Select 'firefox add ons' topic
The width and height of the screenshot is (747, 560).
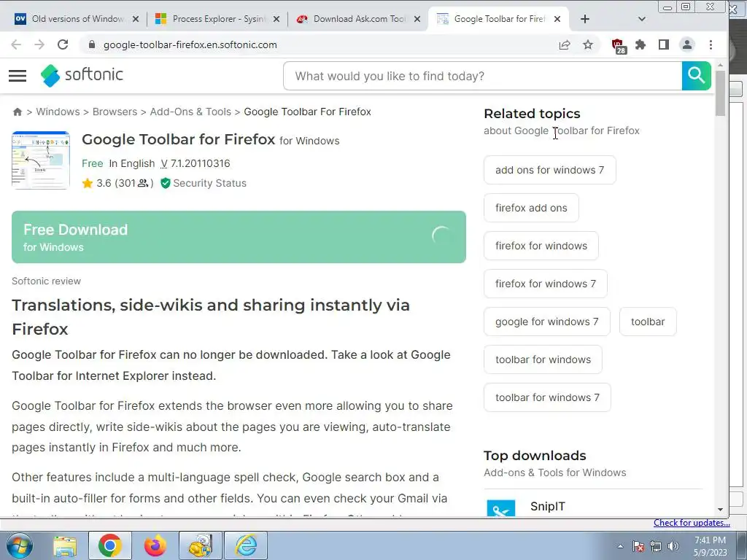pyautogui.click(x=531, y=208)
